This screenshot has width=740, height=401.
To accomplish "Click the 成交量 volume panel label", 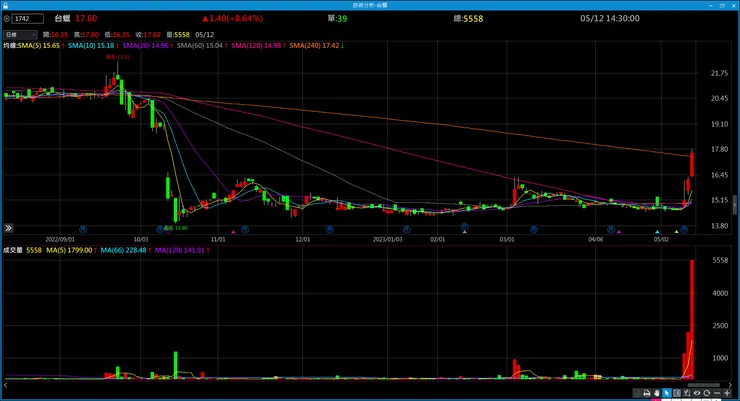I will [13, 251].
